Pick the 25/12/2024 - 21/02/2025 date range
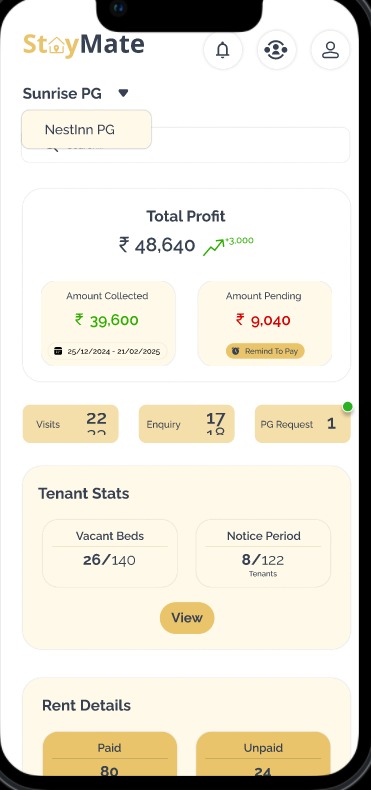This screenshot has width=371, height=790. 108,351
